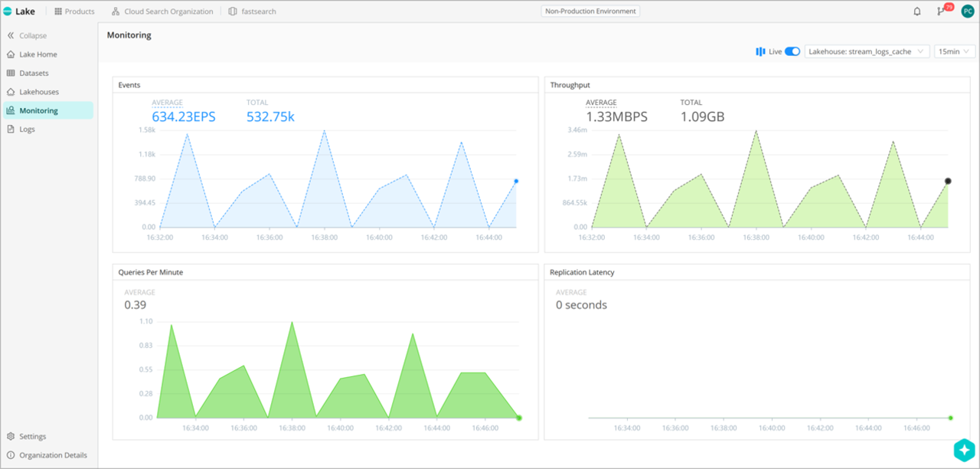Open the Lakehouse stream_logs_cache dropdown
This screenshot has width=980, height=469.
coord(867,51)
